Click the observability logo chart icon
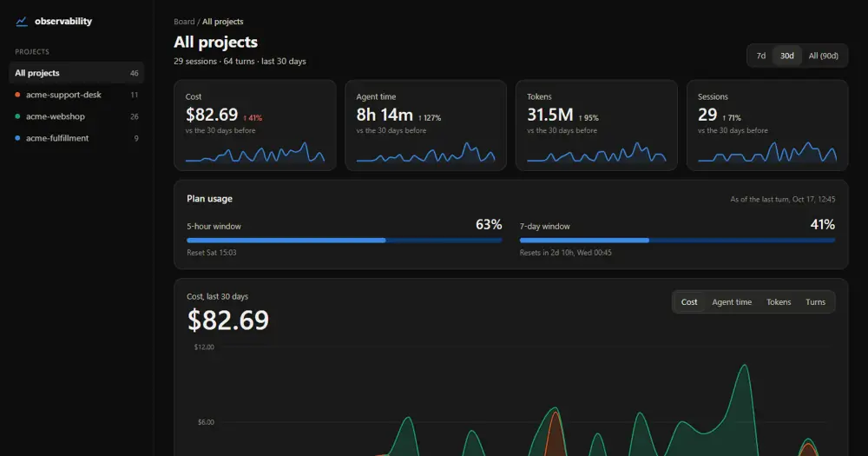This screenshot has height=456, width=868. [x=22, y=22]
